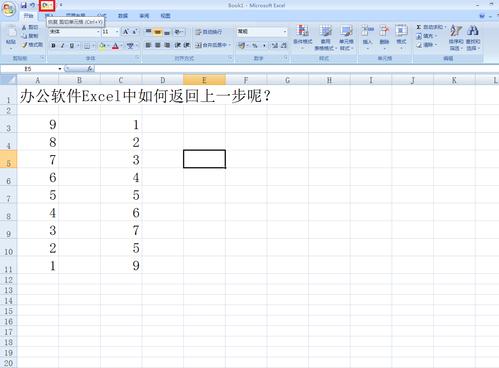499x368 pixels.
Task: Toggle top vertical alignment
Action: point(148,32)
